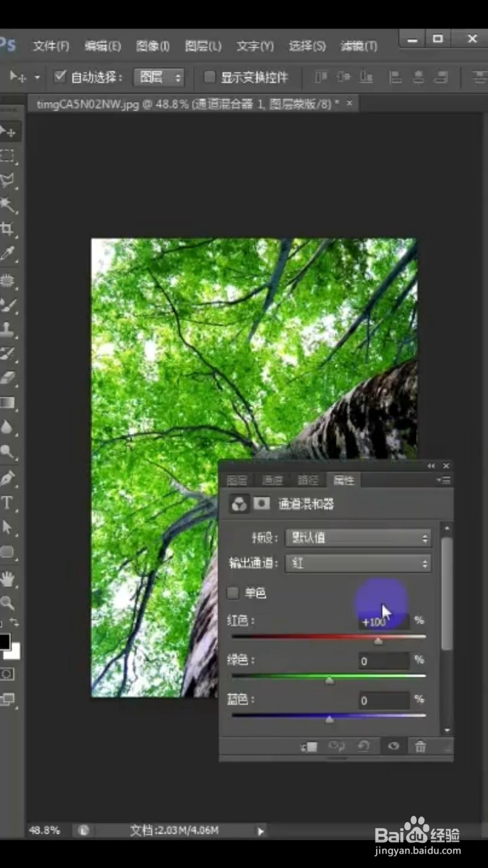This screenshot has height=868, width=488.
Task: Change the screen mode
Action: tap(7, 699)
